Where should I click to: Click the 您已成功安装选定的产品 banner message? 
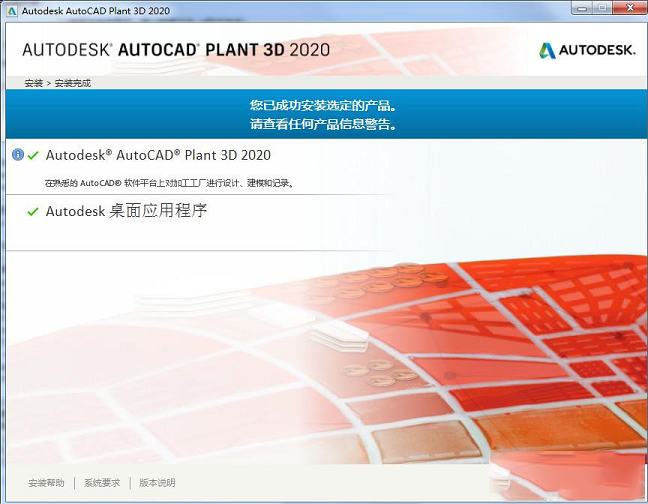[323, 105]
